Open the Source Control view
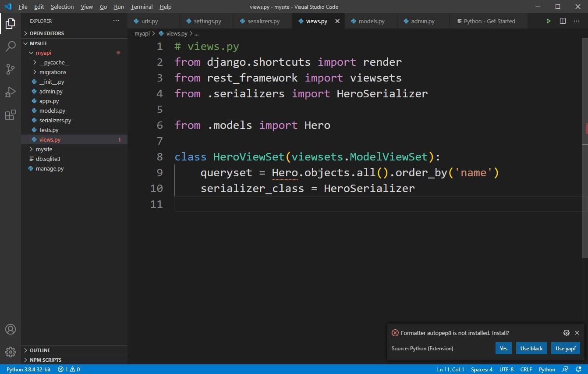 pyautogui.click(x=11, y=69)
